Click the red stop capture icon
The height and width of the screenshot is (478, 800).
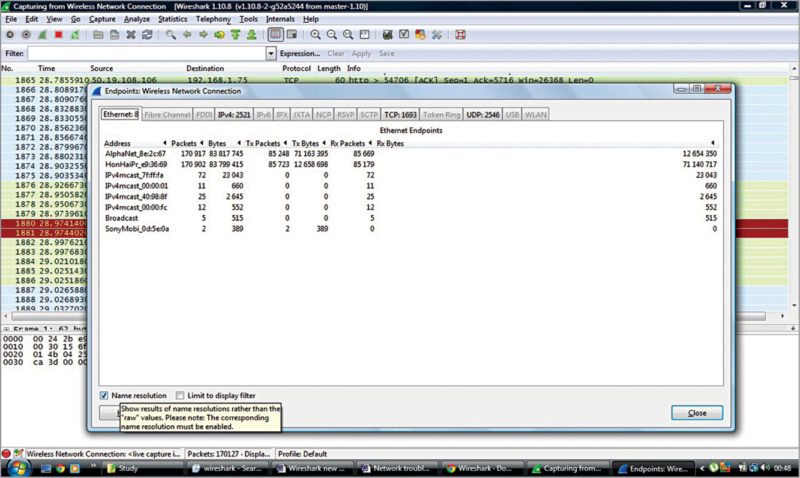pos(58,34)
